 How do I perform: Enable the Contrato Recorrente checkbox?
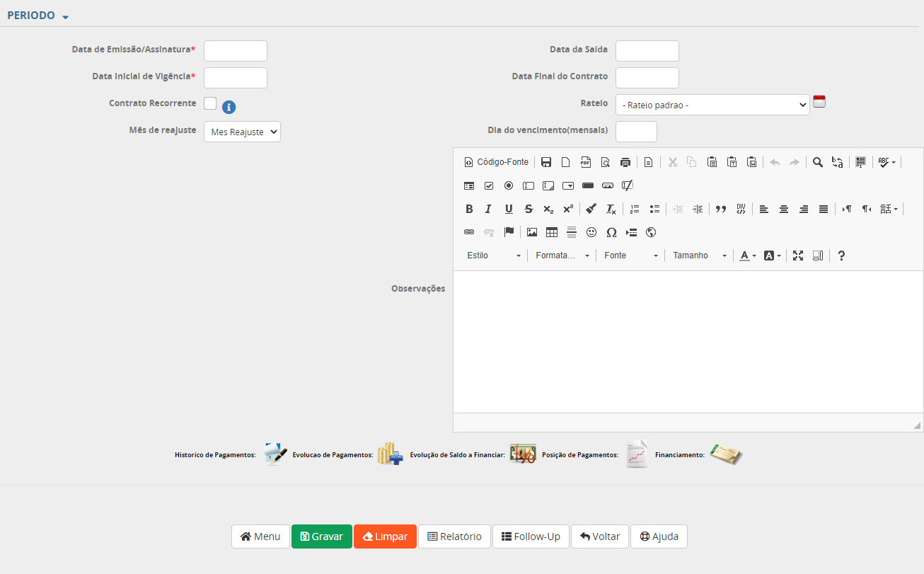pos(210,103)
